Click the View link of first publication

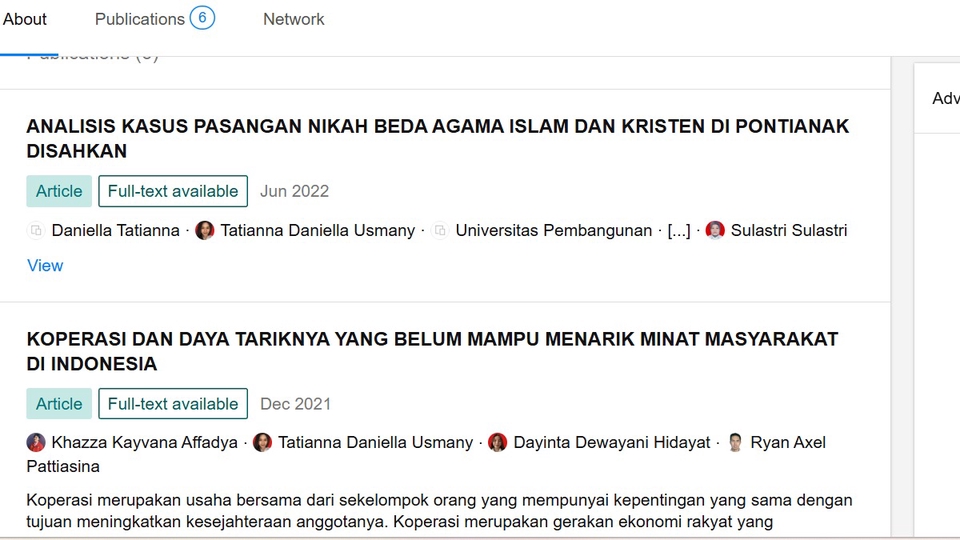click(x=45, y=265)
